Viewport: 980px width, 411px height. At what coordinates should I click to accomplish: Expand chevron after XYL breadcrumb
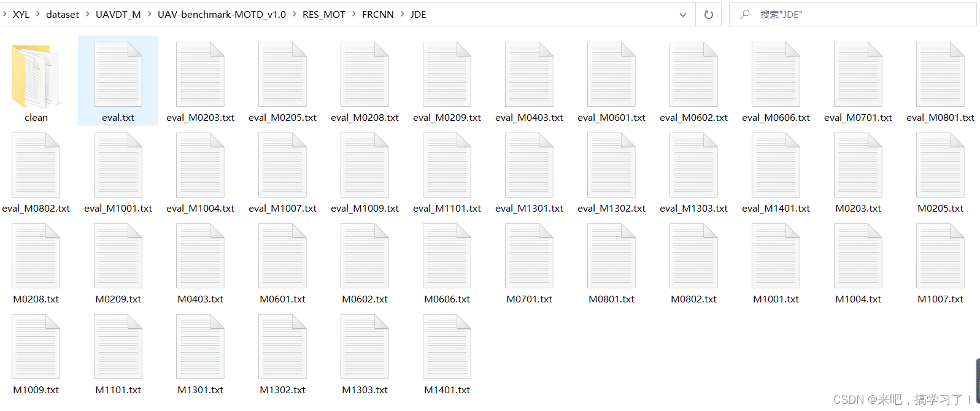(38, 14)
